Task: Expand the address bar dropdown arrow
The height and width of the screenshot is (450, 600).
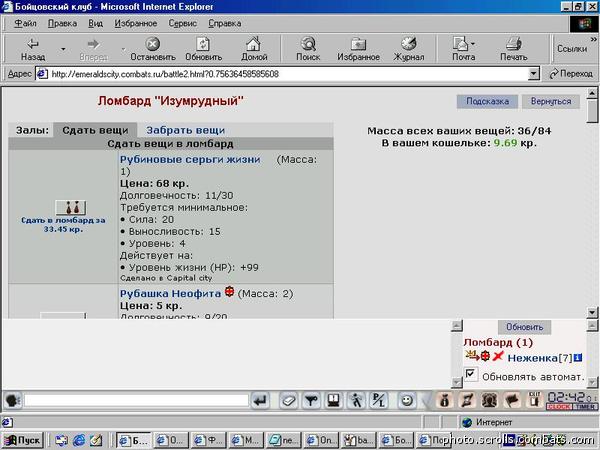Action: click(x=533, y=74)
